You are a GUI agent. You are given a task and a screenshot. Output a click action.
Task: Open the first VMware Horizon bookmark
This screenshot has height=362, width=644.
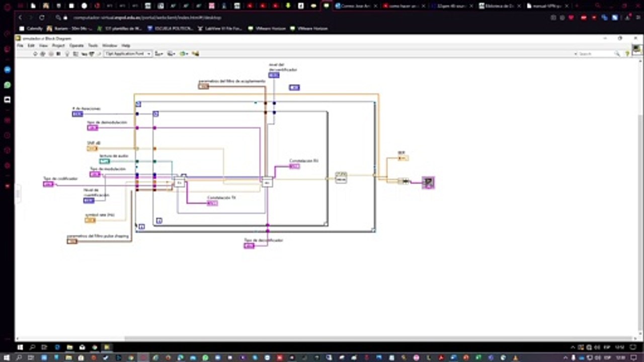click(267, 29)
